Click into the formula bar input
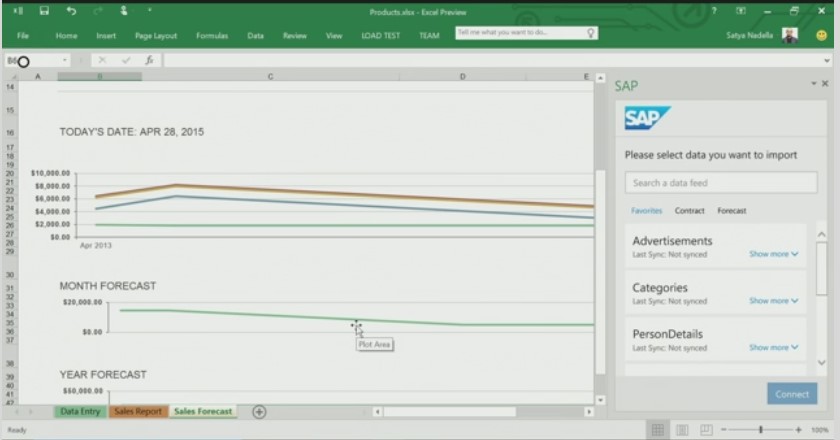840x440 pixels. [x=492, y=60]
